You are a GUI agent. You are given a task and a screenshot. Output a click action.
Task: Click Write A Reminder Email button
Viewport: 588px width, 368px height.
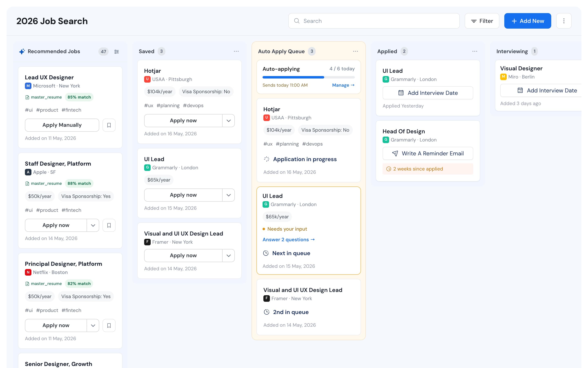coord(428,154)
